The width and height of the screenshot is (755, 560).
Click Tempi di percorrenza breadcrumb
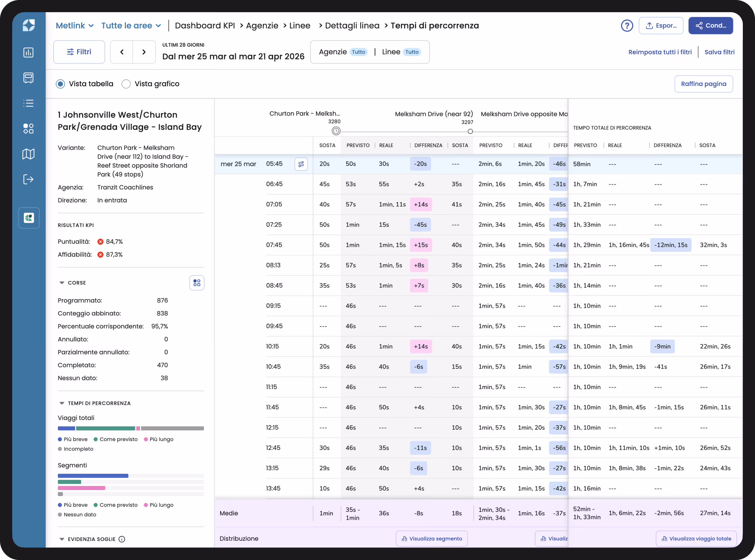435,26
